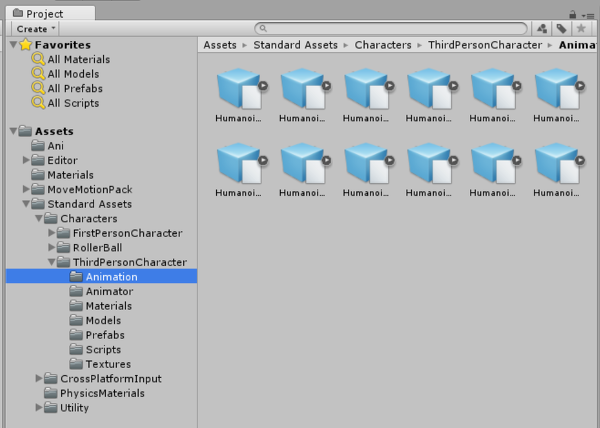
Task: Select the highlighted Animation folder row
Action: [x=101, y=277]
